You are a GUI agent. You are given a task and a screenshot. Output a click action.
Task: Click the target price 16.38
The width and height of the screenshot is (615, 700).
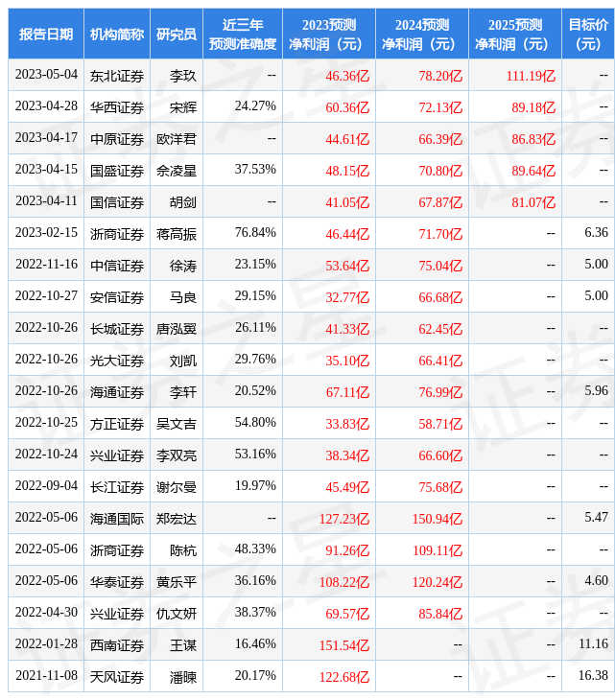(594, 676)
